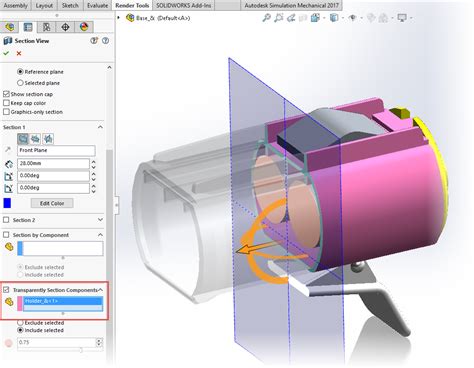Open the FeatureManager design tree tab

click(x=9, y=27)
